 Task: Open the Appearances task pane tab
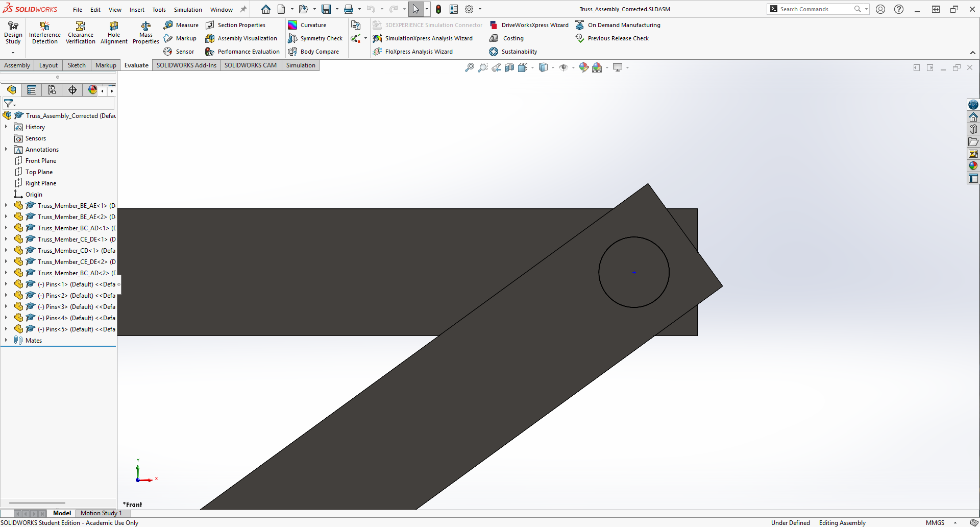click(x=973, y=166)
